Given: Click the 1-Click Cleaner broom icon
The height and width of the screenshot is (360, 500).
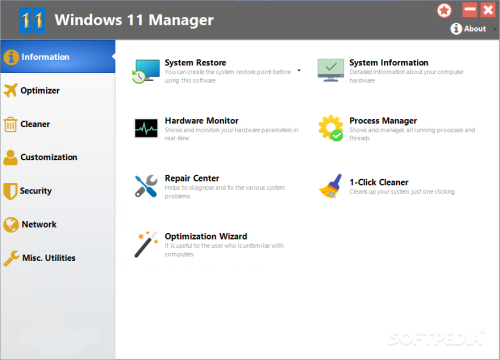Looking at the screenshot, I should 331,186.
